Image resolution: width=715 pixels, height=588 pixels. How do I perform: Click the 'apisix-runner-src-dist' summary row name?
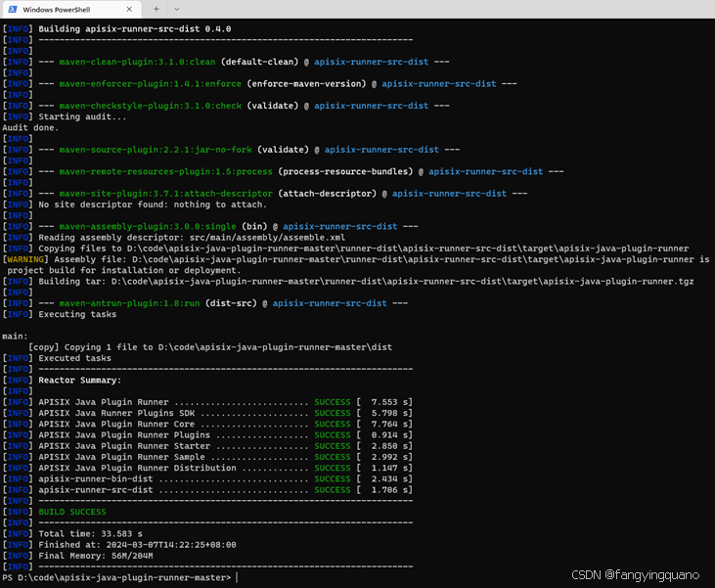pos(96,489)
